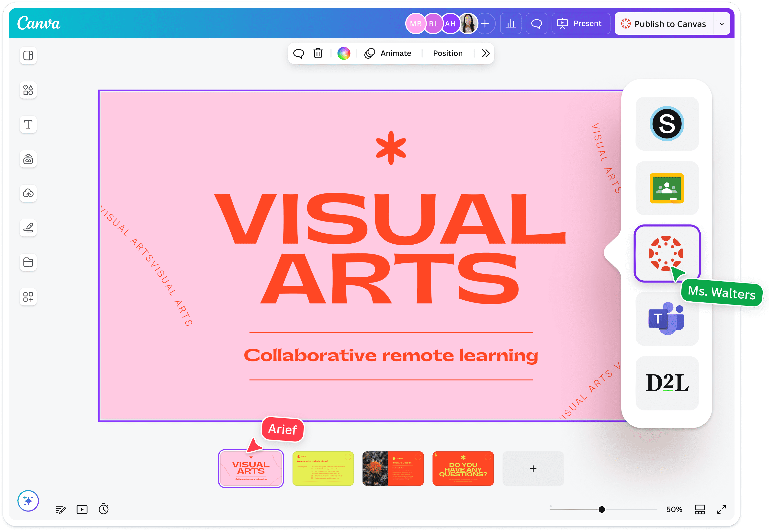The height and width of the screenshot is (532, 769).
Task: Toggle fullscreen mode with expand arrows
Action: click(x=721, y=509)
